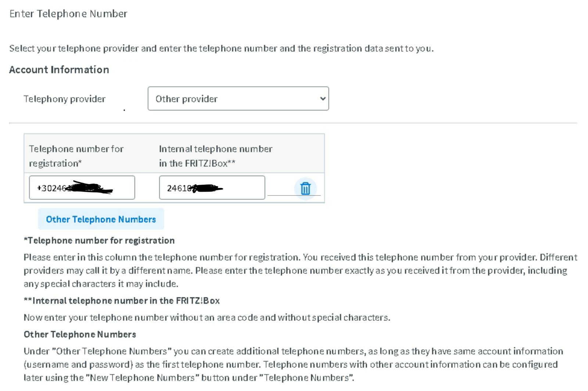Click the blacked-out part of the registration number
The width and height of the screenshot is (588, 391).
point(89,188)
